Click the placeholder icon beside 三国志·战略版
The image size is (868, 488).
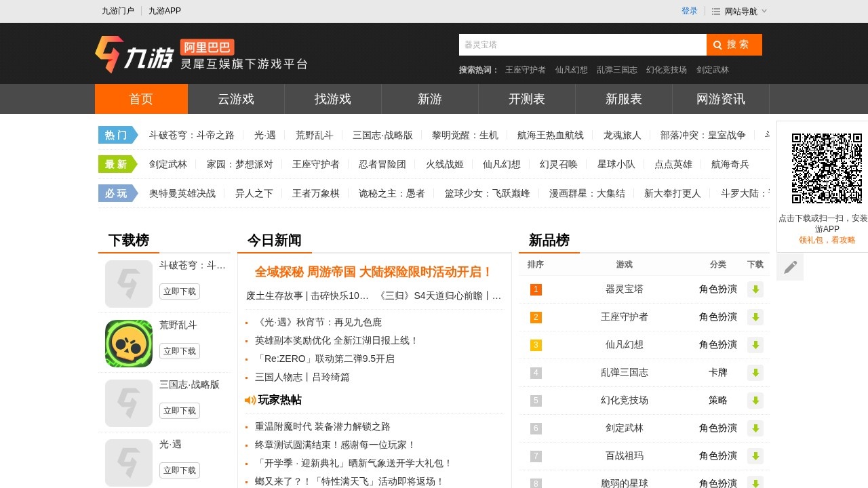point(129,403)
